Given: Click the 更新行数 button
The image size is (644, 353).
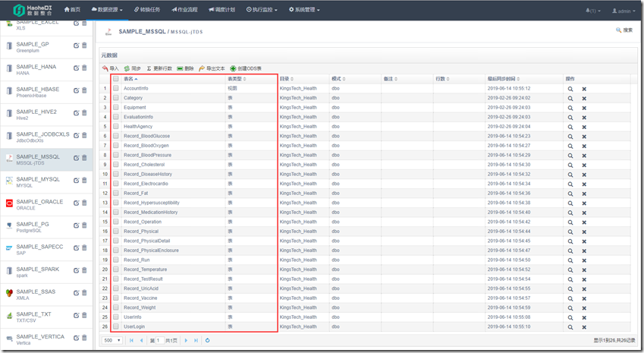Looking at the screenshot, I should pos(159,68).
